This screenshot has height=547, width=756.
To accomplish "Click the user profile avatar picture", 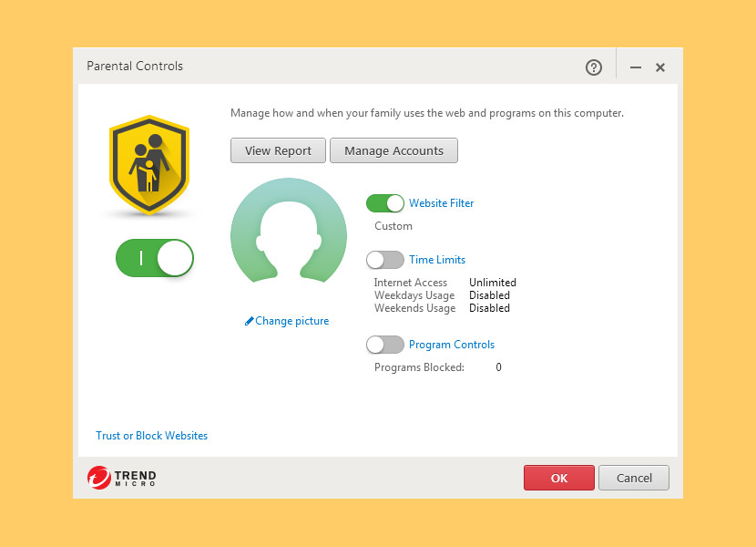I will coord(289,231).
